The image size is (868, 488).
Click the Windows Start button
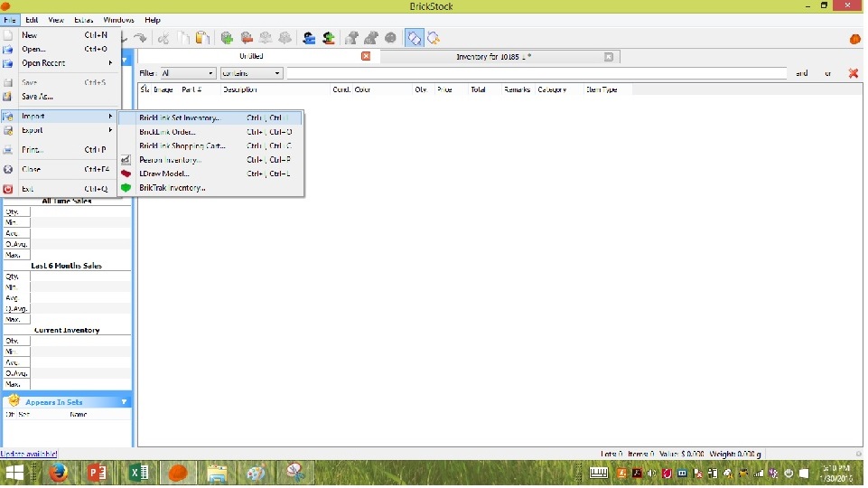coord(14,473)
